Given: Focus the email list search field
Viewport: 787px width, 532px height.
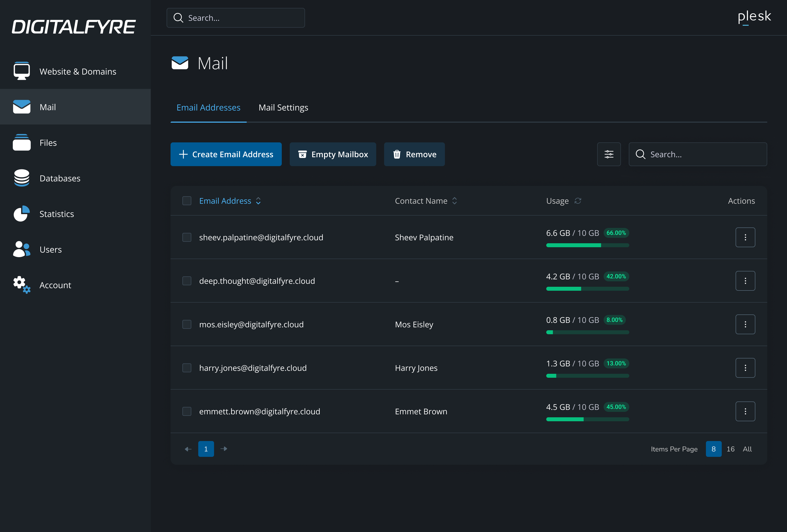Looking at the screenshot, I should coord(698,155).
